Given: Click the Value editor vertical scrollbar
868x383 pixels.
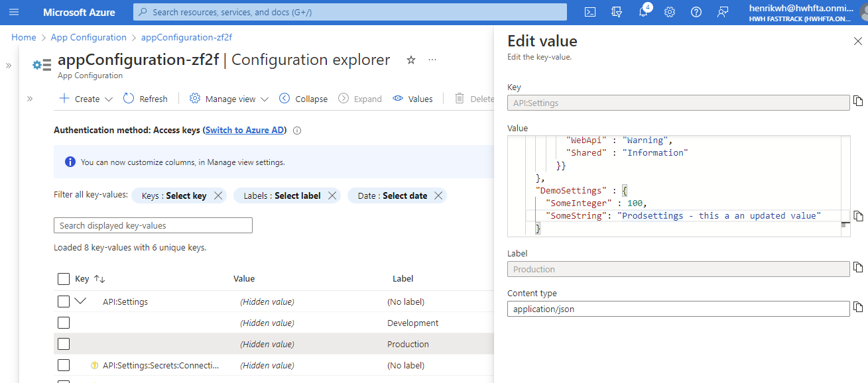Looking at the screenshot, I should pyautogui.click(x=844, y=186).
